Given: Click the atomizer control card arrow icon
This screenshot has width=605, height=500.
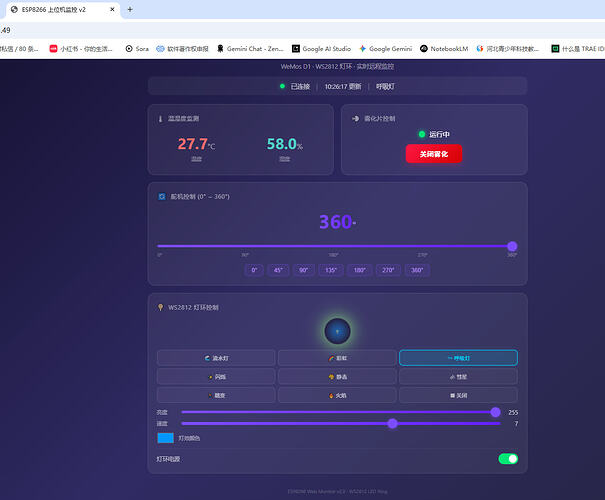Looking at the screenshot, I should coord(355,118).
